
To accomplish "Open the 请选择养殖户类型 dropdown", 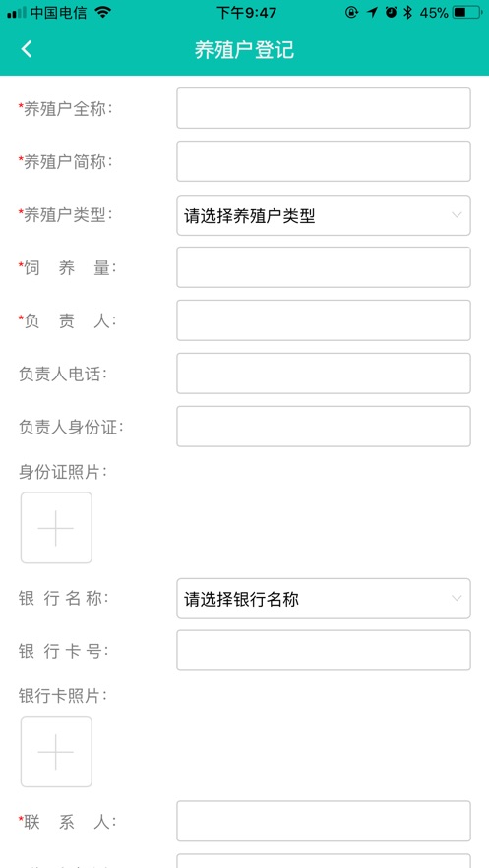I will click(324, 215).
